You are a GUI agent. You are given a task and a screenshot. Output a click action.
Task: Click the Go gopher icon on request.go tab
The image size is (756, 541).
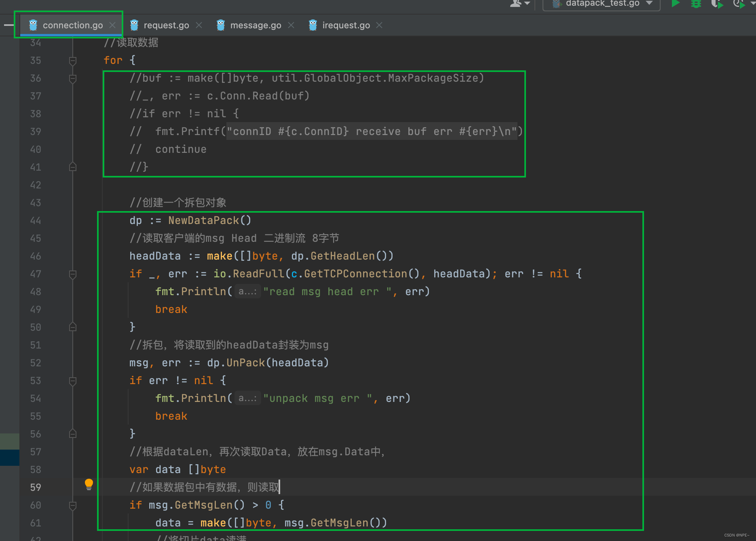click(134, 25)
